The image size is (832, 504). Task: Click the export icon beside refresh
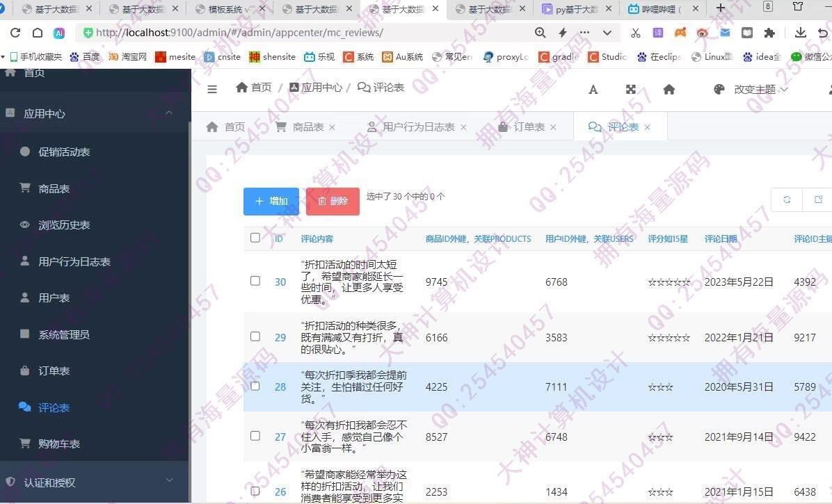(x=818, y=200)
